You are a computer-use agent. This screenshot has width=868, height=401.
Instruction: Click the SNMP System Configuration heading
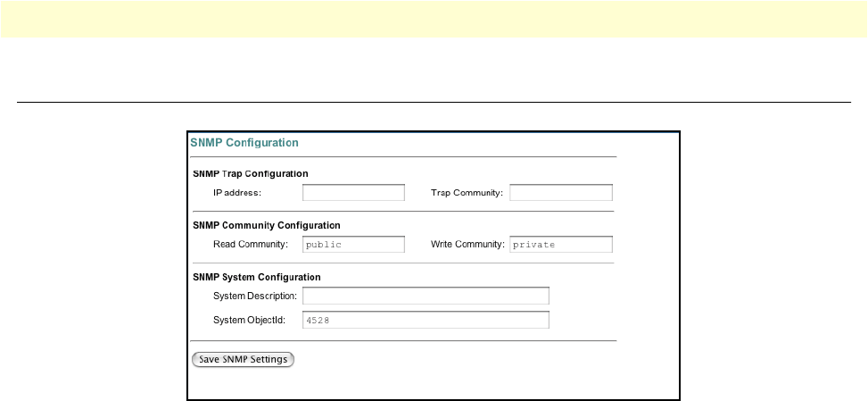coord(256,277)
